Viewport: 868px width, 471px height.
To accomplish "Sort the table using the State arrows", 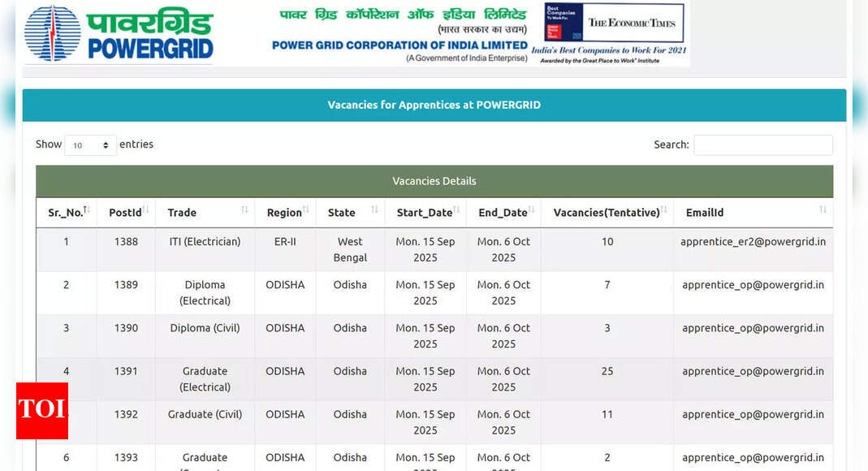I will (375, 210).
